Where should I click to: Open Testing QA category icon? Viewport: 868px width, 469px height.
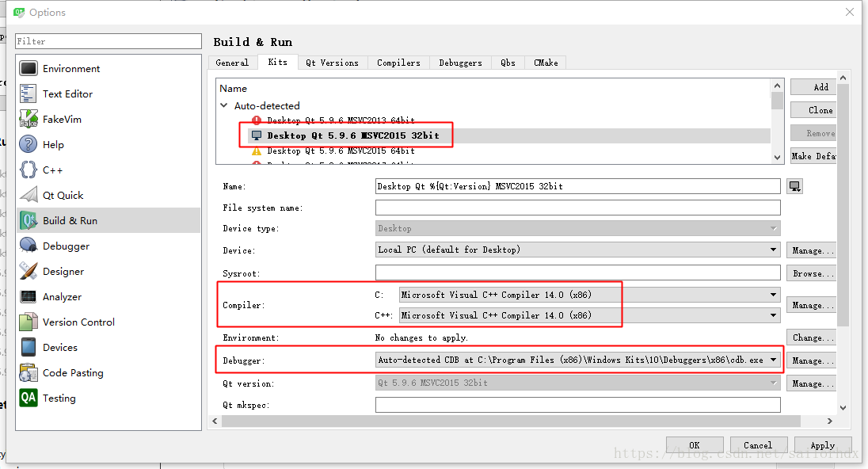(29, 398)
